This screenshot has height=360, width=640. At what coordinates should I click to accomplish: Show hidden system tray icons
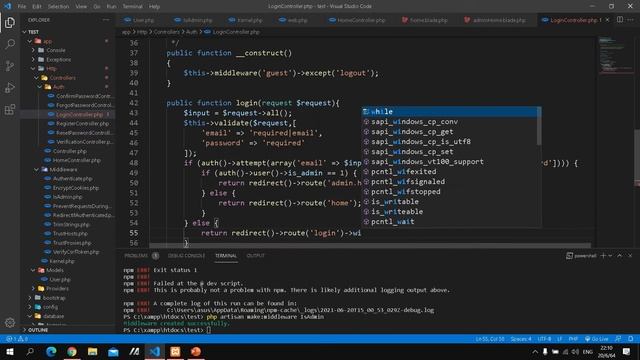click(x=535, y=351)
